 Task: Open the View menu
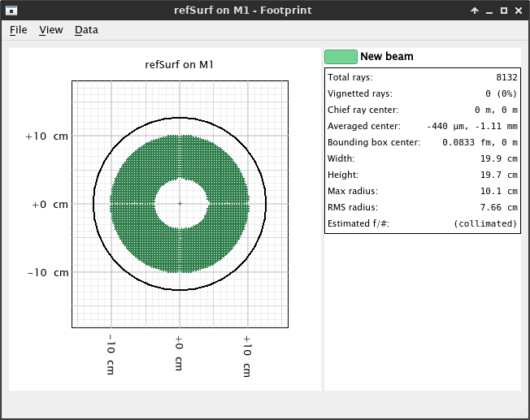[x=50, y=30]
